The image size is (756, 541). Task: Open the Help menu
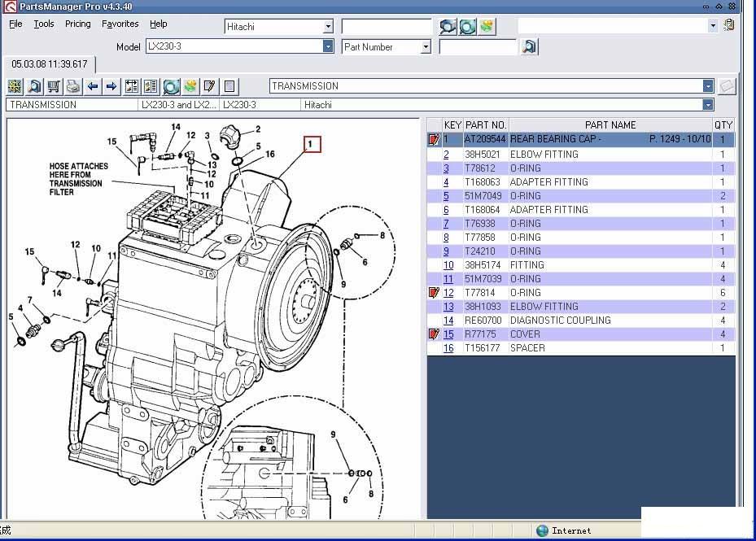point(158,24)
